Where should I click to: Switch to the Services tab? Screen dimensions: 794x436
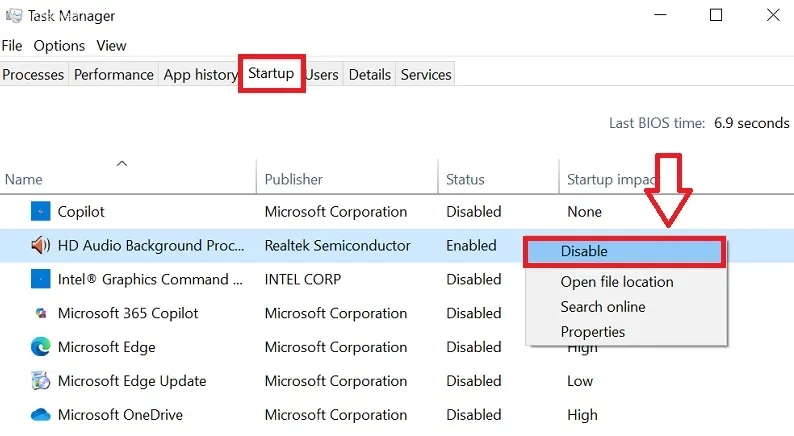(426, 75)
